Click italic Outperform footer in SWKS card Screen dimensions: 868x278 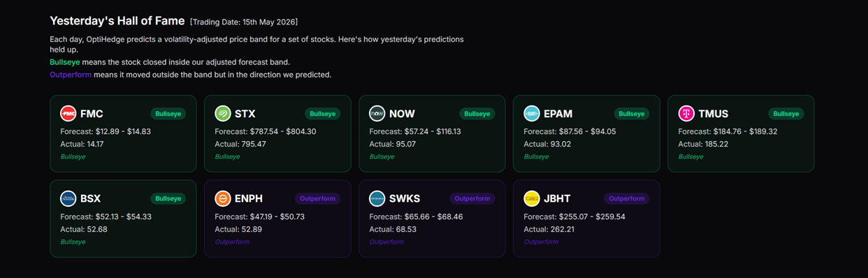tap(386, 242)
